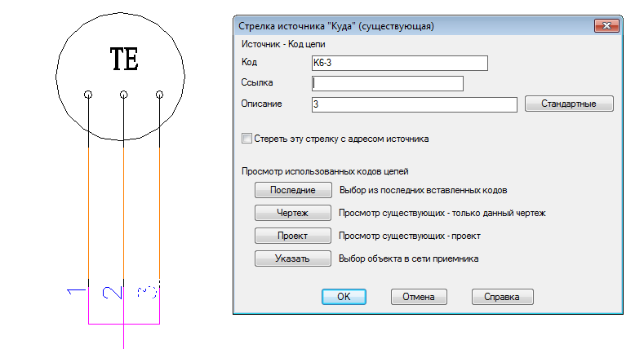The width and height of the screenshot is (644, 349).
Task: Click the Указать button
Action: (x=293, y=258)
